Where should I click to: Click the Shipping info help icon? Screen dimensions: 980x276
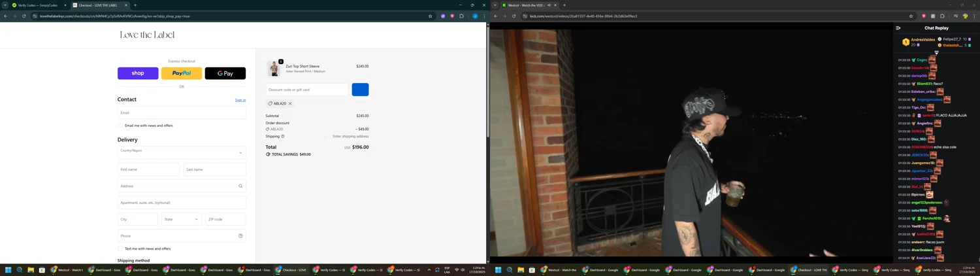coord(282,136)
